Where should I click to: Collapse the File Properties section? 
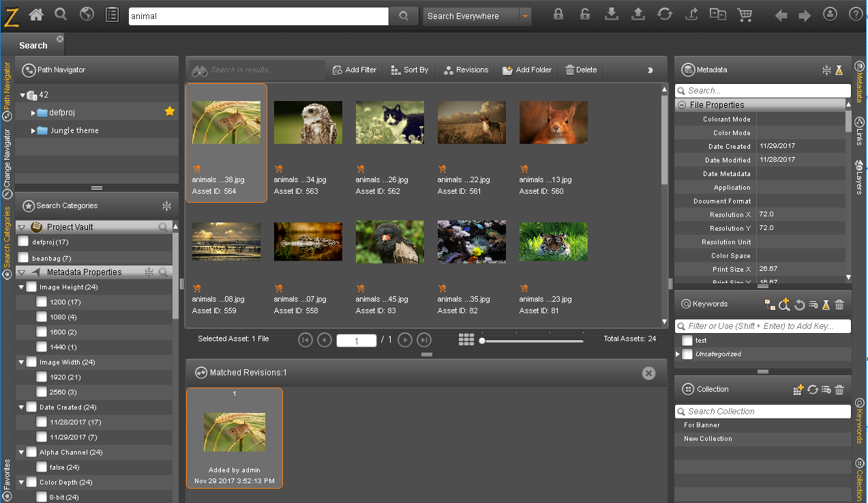pyautogui.click(x=681, y=105)
